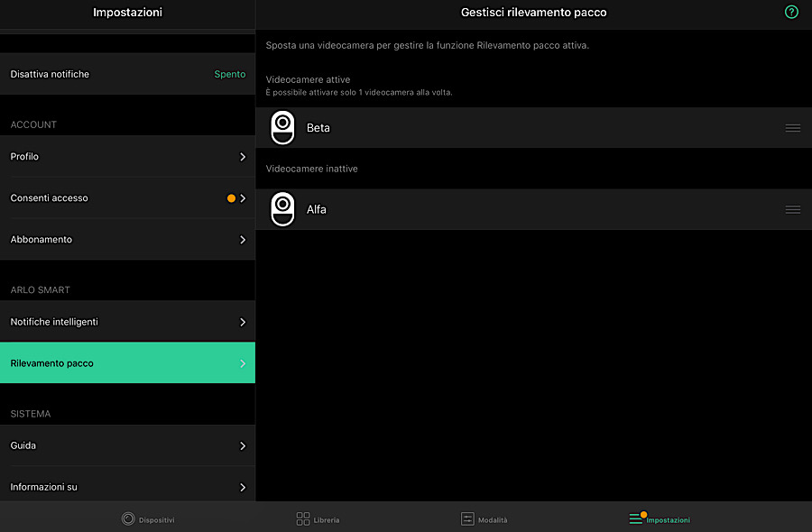Open the Abbonamento settings entry
This screenshot has height=532, width=812.
click(127, 239)
